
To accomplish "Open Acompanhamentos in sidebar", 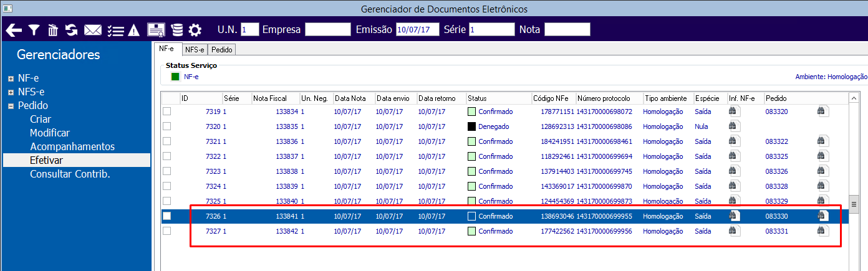I will (72, 146).
